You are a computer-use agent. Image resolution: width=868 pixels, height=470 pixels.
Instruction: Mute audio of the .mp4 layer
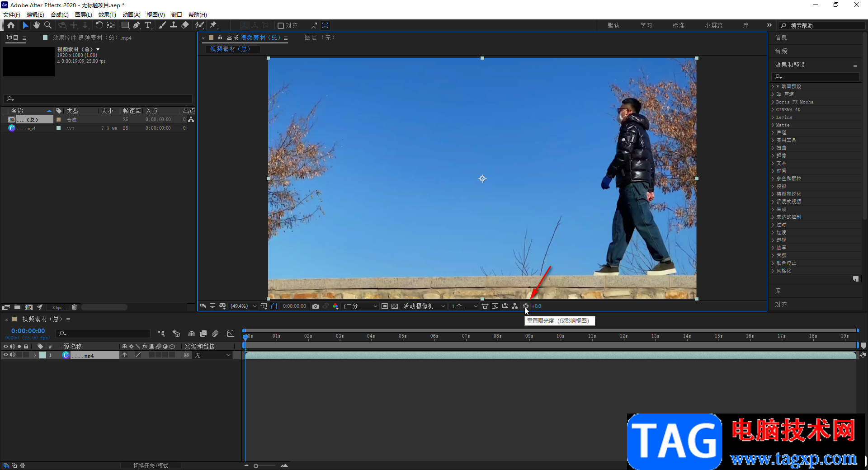coord(13,355)
